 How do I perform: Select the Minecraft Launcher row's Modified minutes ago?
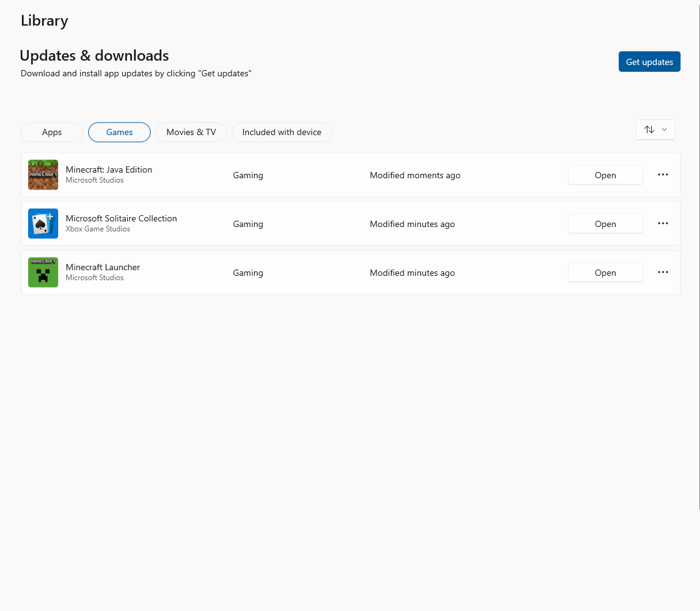coord(412,273)
